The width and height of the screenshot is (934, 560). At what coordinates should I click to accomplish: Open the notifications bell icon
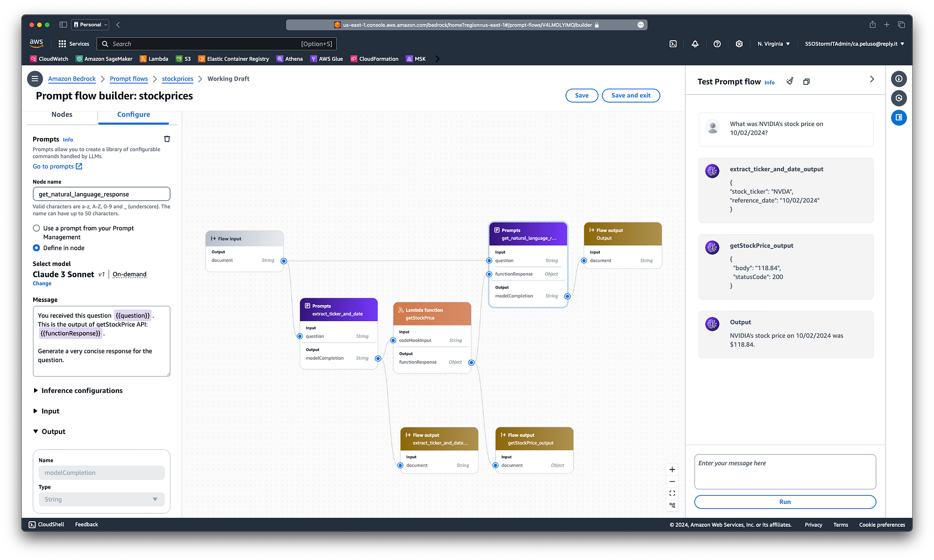coord(695,44)
